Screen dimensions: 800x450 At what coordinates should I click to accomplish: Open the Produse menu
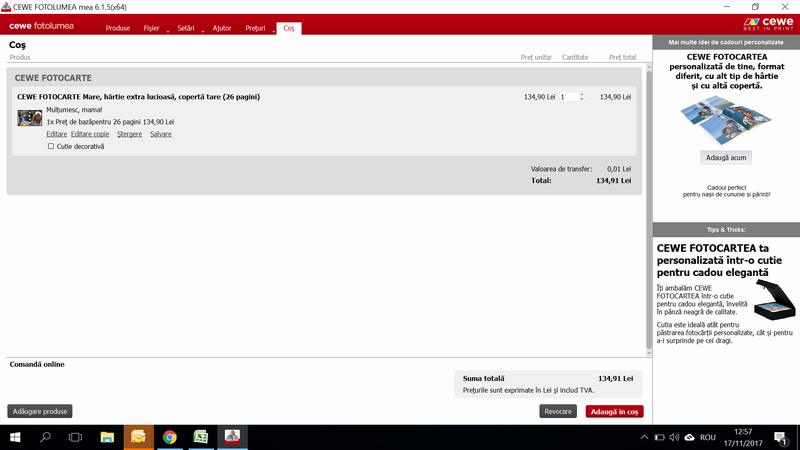[117, 28]
